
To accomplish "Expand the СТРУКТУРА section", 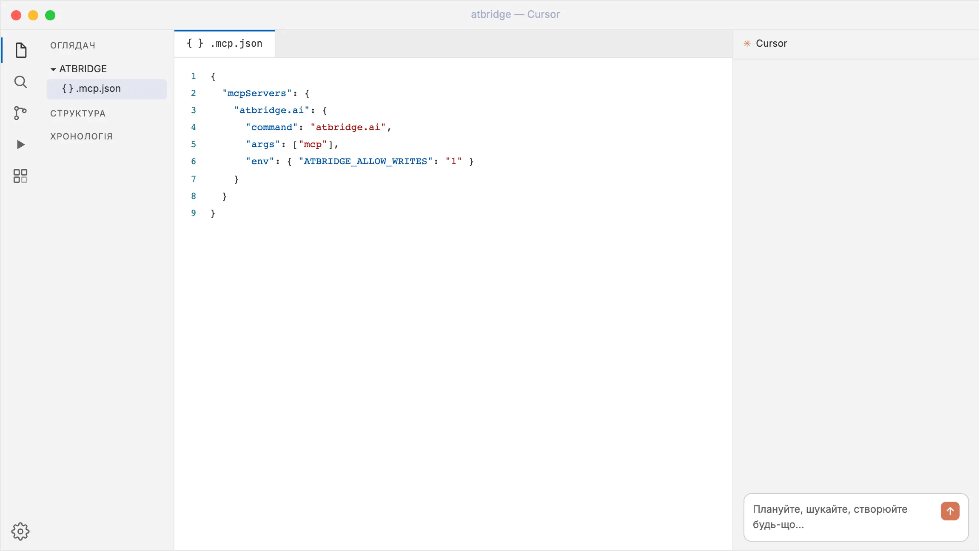I will tap(78, 114).
